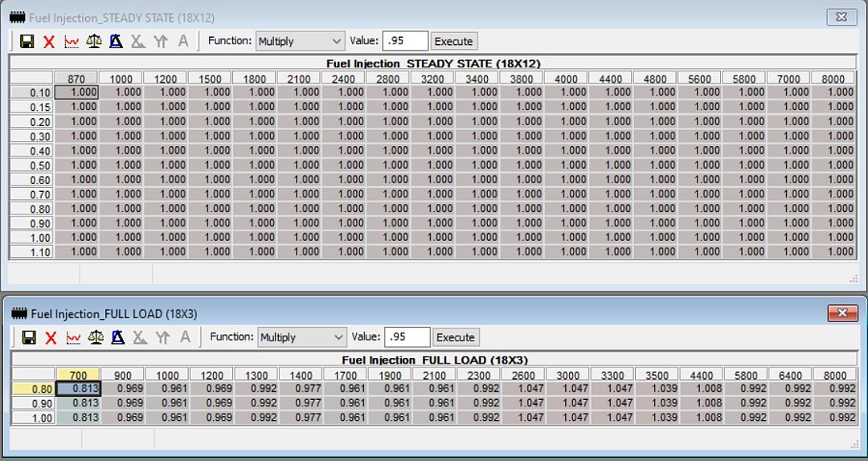868x461 pixels.
Task: Select STEADY STATE cell at row 0.10, column 870
Action: (76, 92)
